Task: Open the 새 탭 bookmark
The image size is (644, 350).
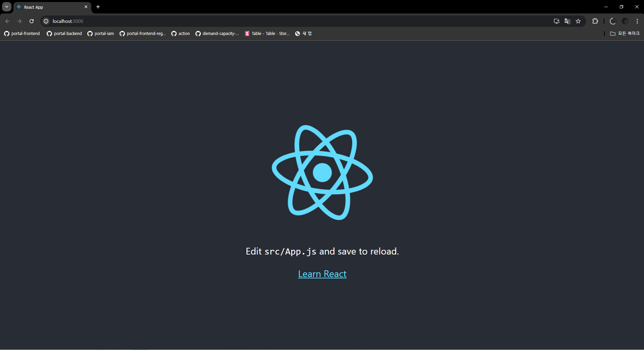Action: [303, 34]
